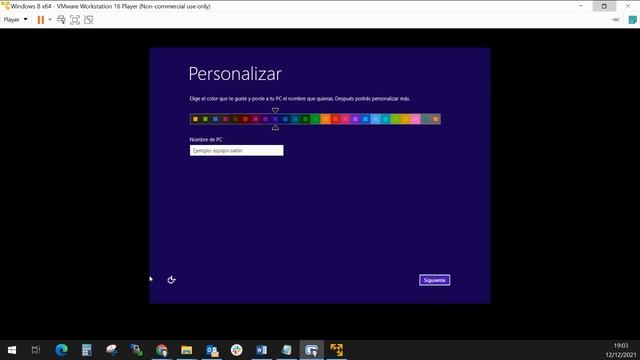Pick the leftmost yellow color swatch
This screenshot has height=360, width=640.
[195, 119]
